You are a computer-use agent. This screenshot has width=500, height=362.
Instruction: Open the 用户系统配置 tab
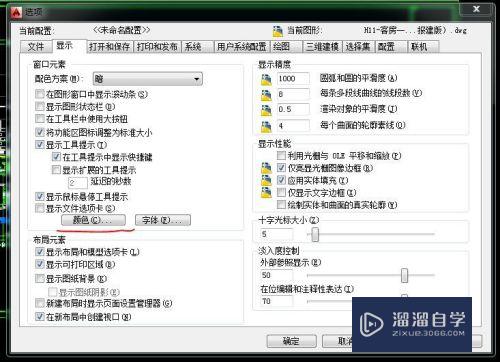(x=242, y=47)
